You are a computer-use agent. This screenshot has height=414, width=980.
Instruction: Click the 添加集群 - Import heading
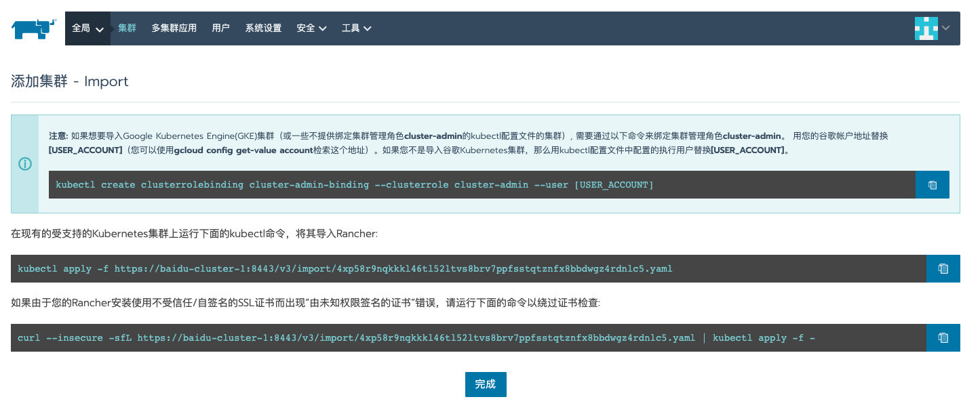pos(70,81)
